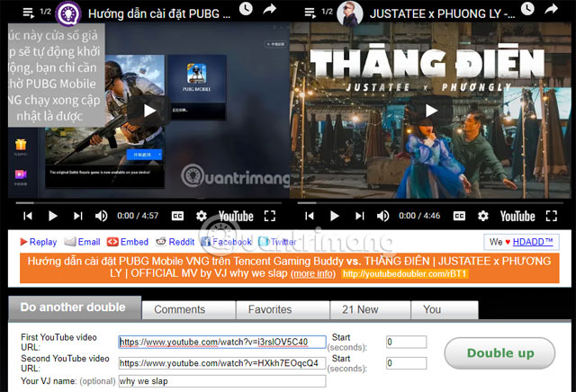576x392 pixels.
Task: Edit Start seconds for second video
Action: click(406, 363)
